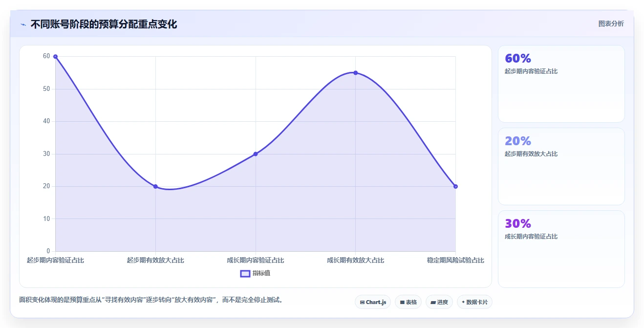
Task: Click the data point for 起步期有效放大占比
Action: click(155, 186)
